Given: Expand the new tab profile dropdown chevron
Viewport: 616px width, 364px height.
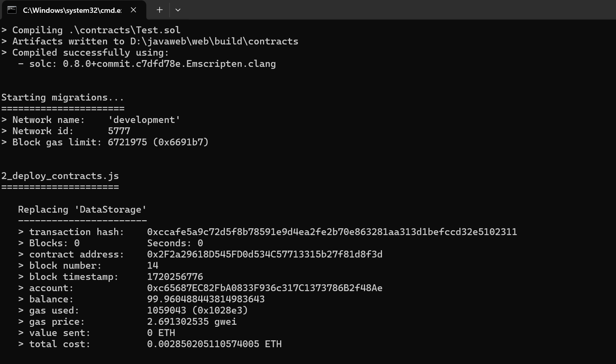Looking at the screenshot, I should tap(178, 10).
